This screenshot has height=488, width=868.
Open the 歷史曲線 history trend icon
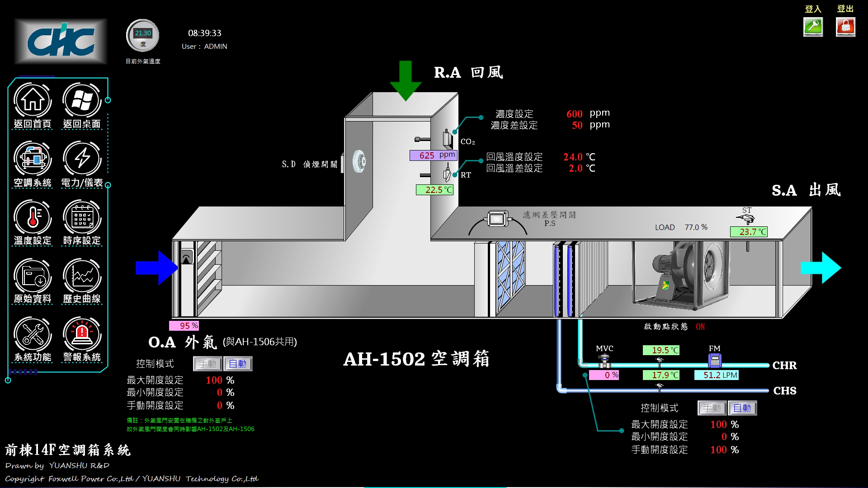82,276
